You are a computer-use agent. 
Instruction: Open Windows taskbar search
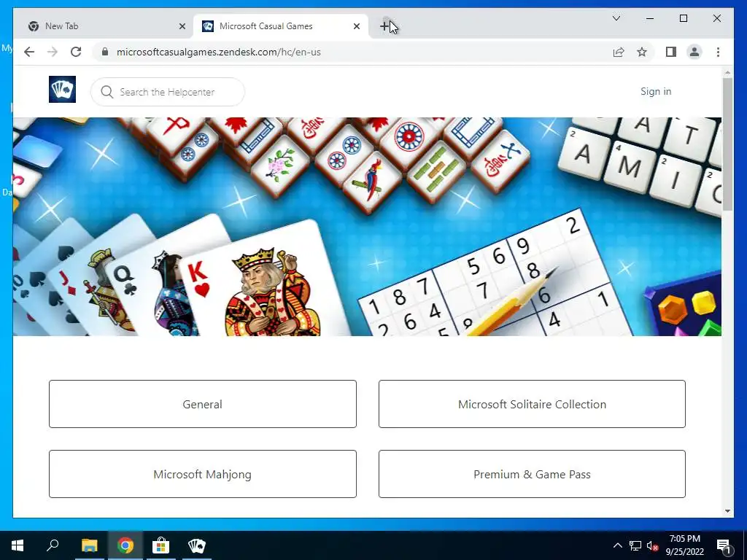tap(53, 545)
